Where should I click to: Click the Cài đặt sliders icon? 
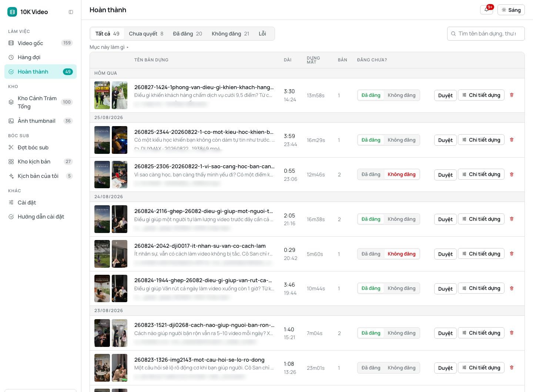[11, 203]
